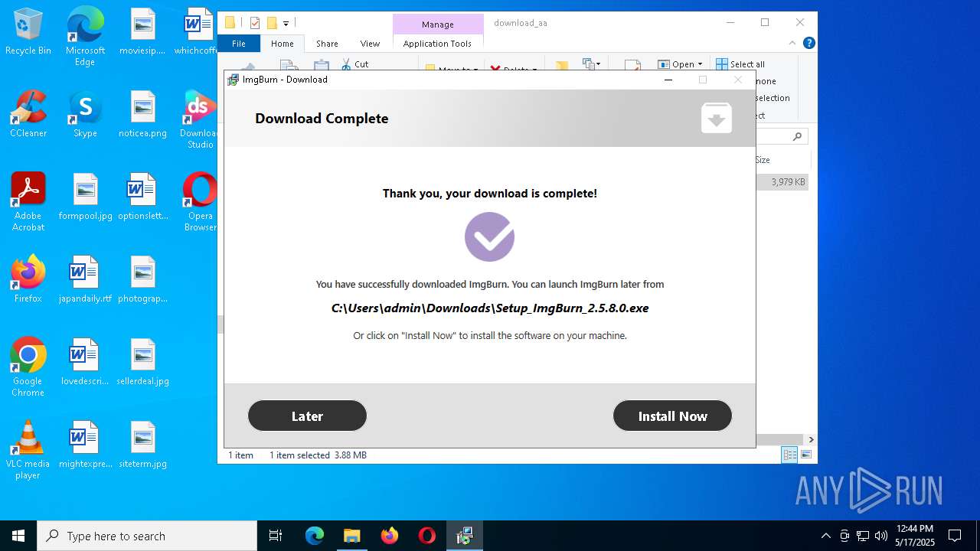The height and width of the screenshot is (551, 980).
Task: Switch to Share tab in Explorer
Action: point(327,44)
